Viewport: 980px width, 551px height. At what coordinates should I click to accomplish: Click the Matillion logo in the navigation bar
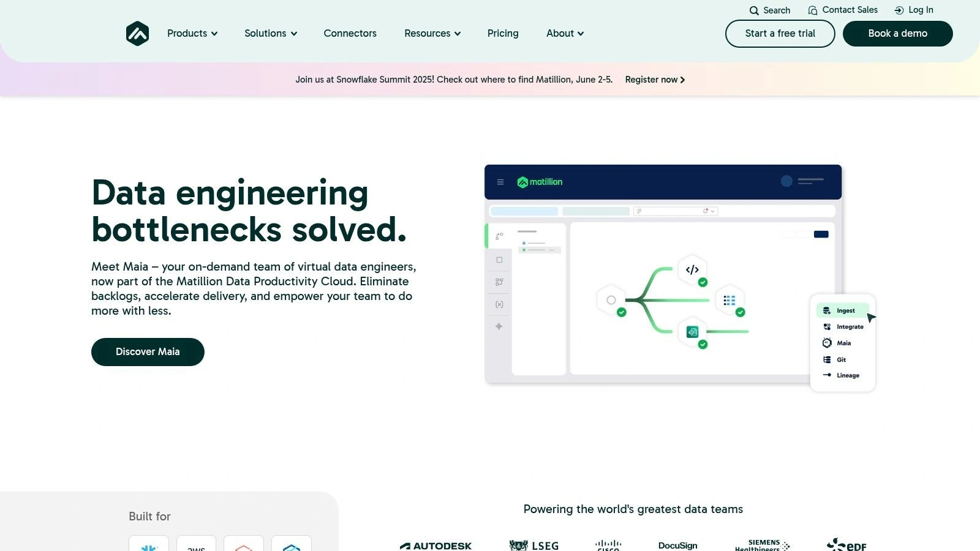click(x=137, y=34)
